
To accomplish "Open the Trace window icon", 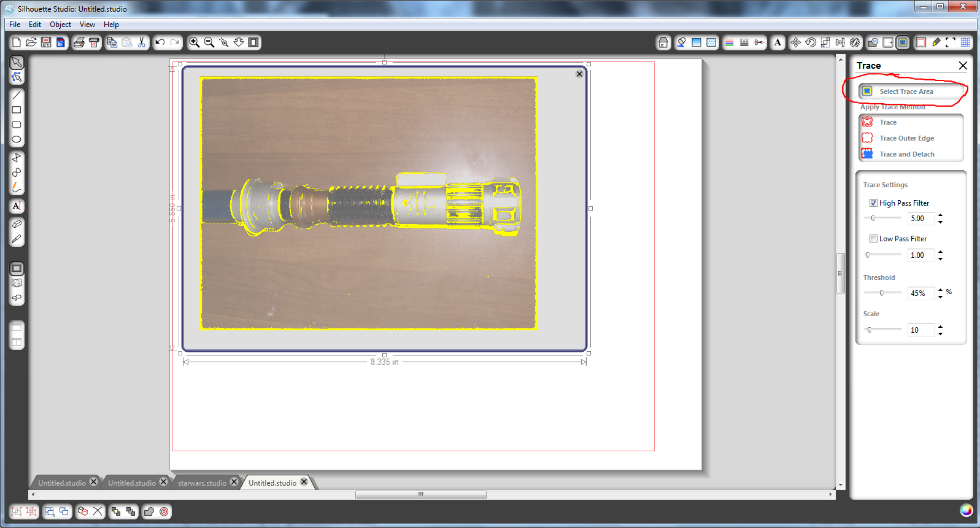I will coord(902,42).
